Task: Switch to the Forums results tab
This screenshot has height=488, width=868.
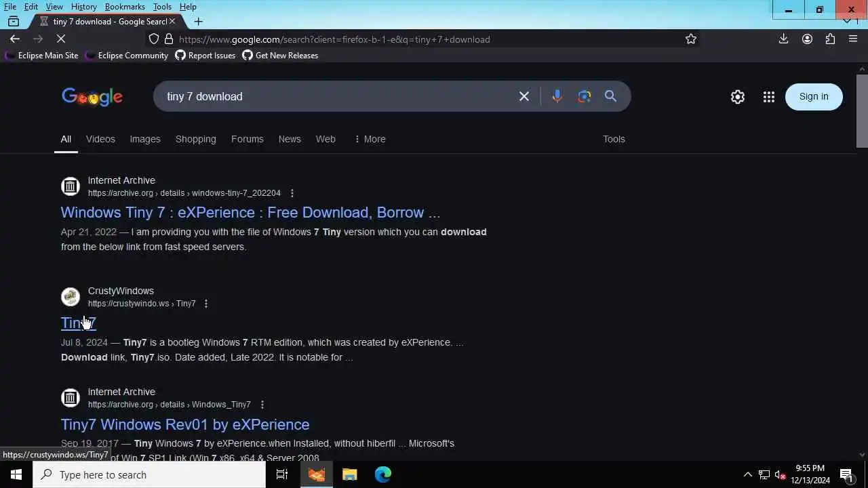Action: pyautogui.click(x=247, y=139)
